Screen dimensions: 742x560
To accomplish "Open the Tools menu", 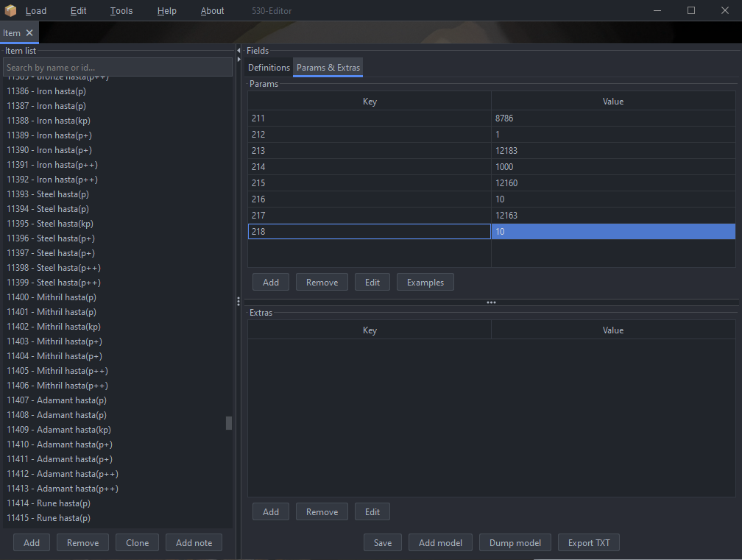I will point(121,11).
